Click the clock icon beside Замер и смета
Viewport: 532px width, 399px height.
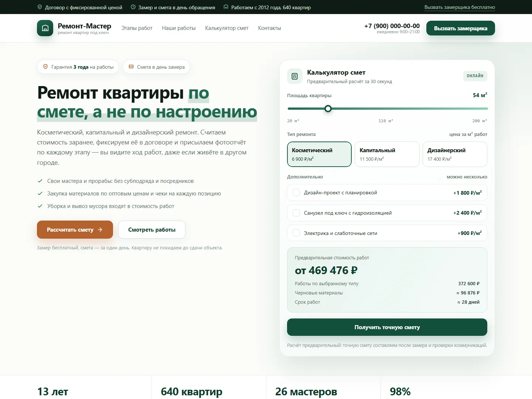click(133, 7)
